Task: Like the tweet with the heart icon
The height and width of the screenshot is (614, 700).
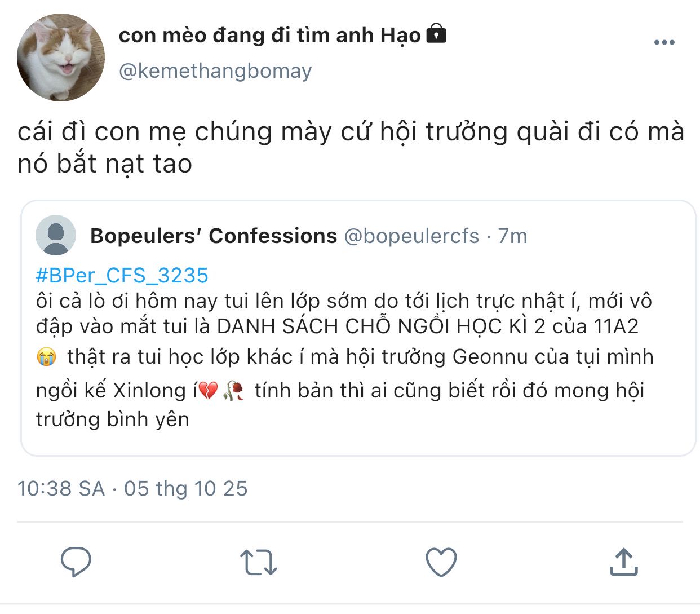Action: tap(441, 562)
